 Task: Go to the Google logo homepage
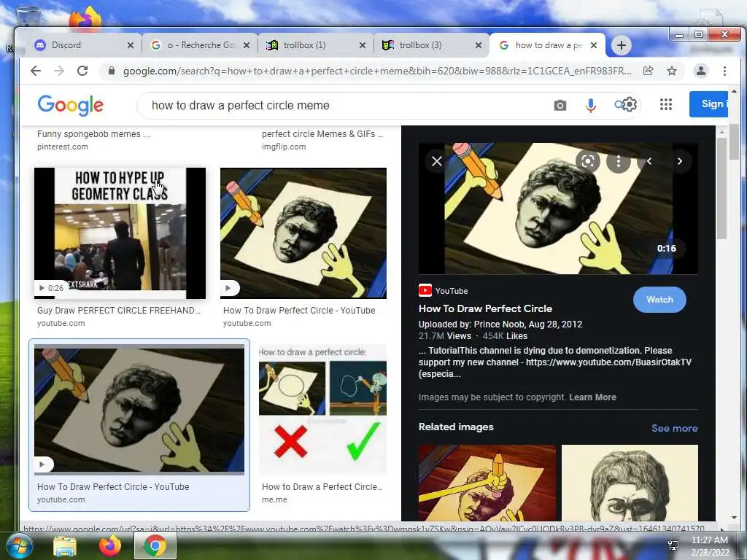71,105
